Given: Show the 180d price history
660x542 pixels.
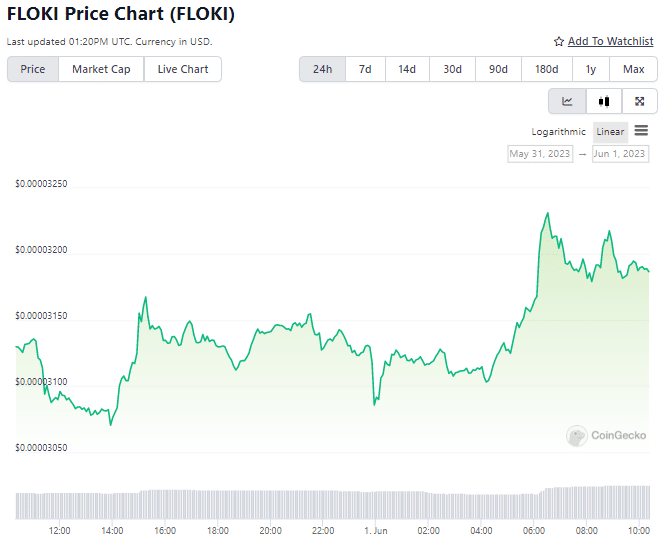Looking at the screenshot, I should click(x=547, y=69).
